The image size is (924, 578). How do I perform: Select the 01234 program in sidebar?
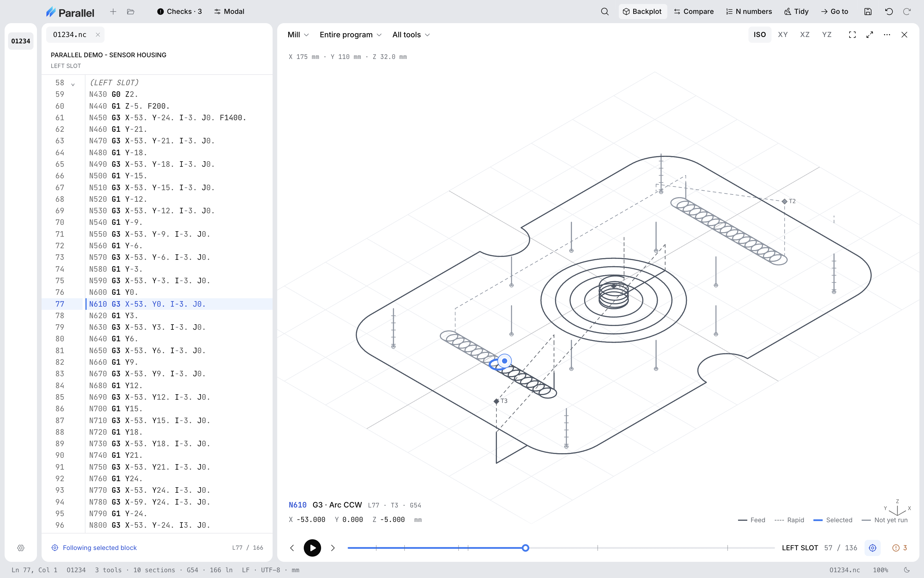coord(21,41)
